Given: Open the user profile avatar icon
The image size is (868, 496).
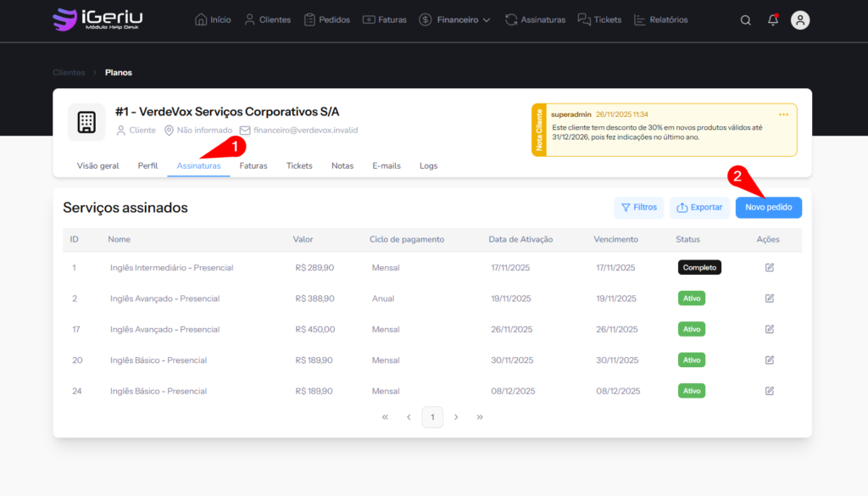Looking at the screenshot, I should point(800,20).
